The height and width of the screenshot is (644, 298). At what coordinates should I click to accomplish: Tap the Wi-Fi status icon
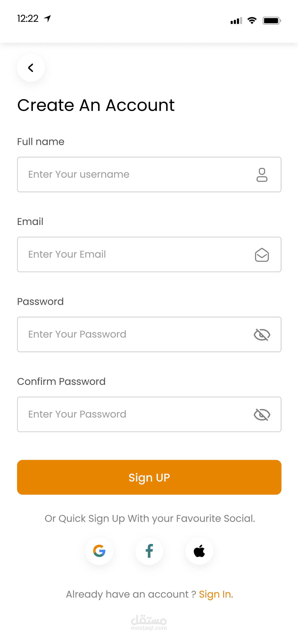[252, 21]
